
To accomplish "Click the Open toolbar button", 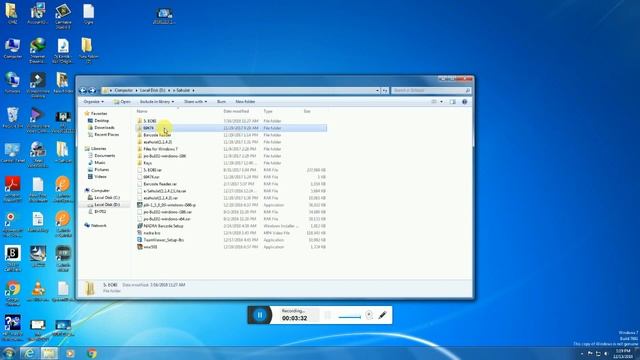I will (x=122, y=102).
